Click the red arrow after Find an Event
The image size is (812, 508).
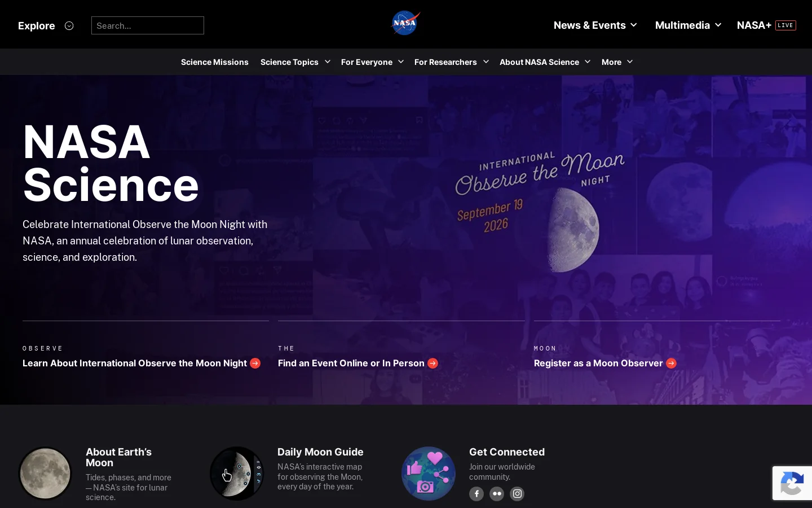point(433,363)
